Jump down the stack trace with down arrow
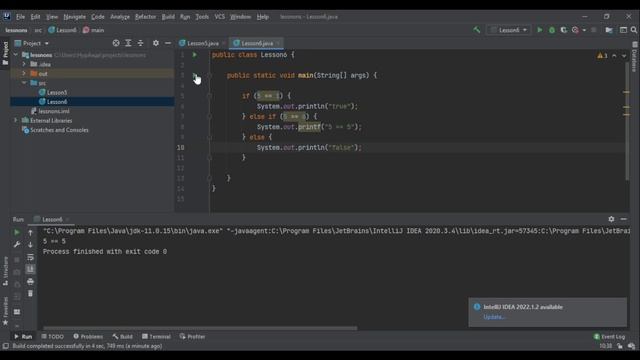Image resolution: width=640 pixels, height=360 pixels. click(x=30, y=244)
